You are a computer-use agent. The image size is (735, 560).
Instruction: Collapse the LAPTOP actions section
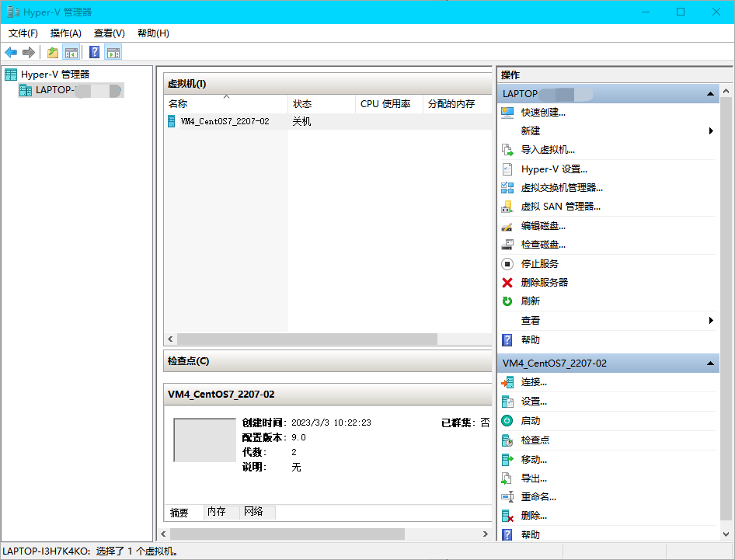[x=710, y=94]
